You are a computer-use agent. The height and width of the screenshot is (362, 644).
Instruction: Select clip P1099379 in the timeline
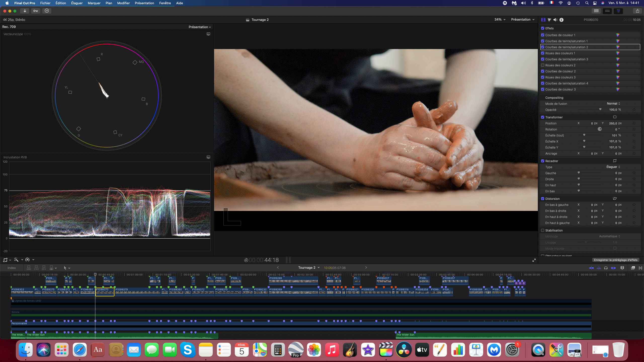coord(138,292)
